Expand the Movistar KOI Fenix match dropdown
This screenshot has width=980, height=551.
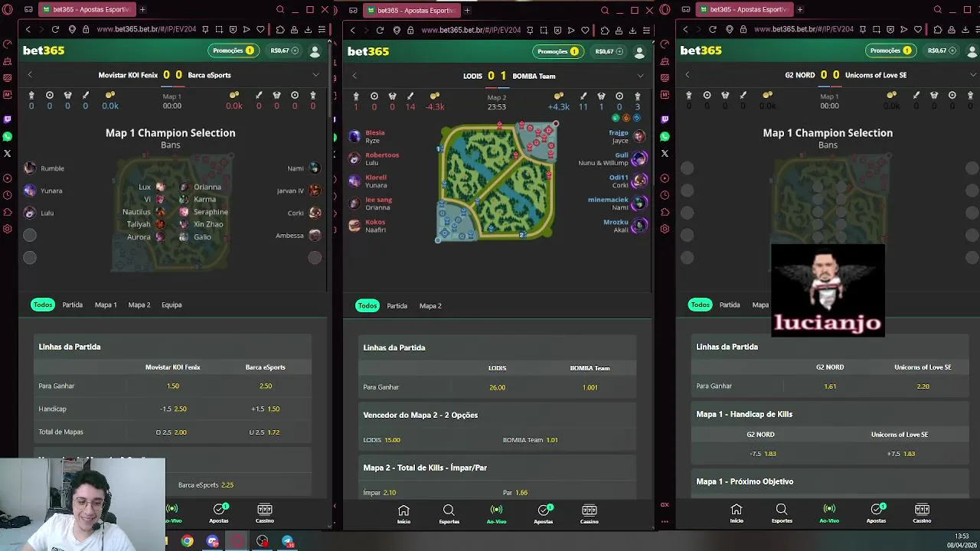[x=315, y=75]
